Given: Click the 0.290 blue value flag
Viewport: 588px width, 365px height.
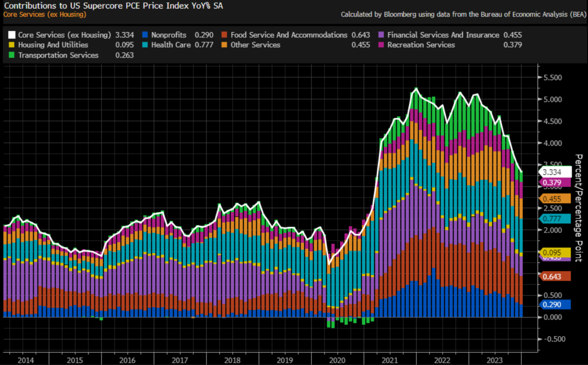Looking at the screenshot, I should point(555,304).
